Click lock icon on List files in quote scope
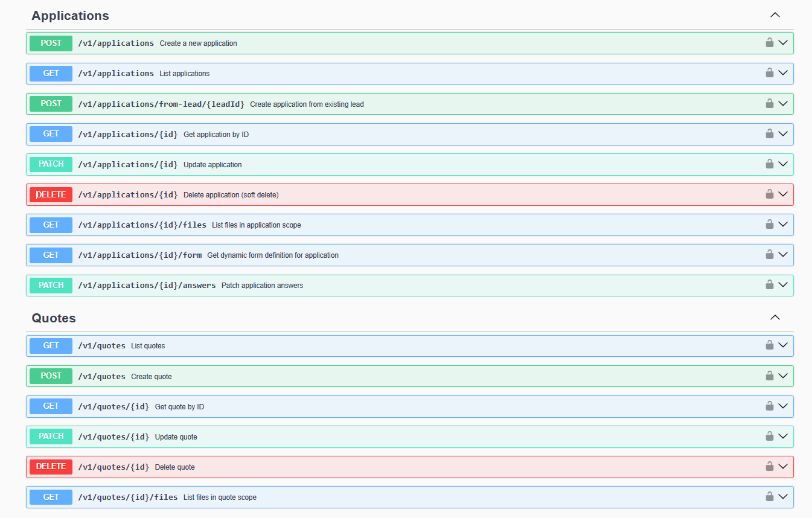The width and height of the screenshot is (812, 518). (x=769, y=496)
